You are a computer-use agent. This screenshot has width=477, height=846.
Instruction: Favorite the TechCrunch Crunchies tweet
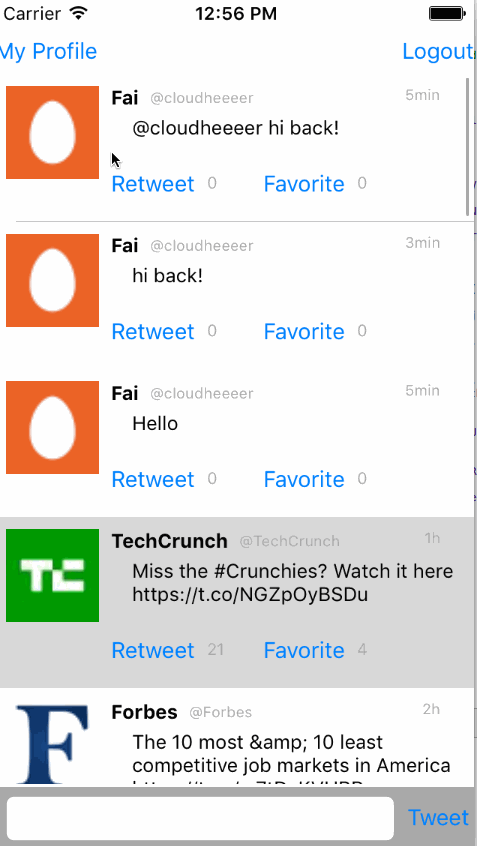click(x=304, y=650)
